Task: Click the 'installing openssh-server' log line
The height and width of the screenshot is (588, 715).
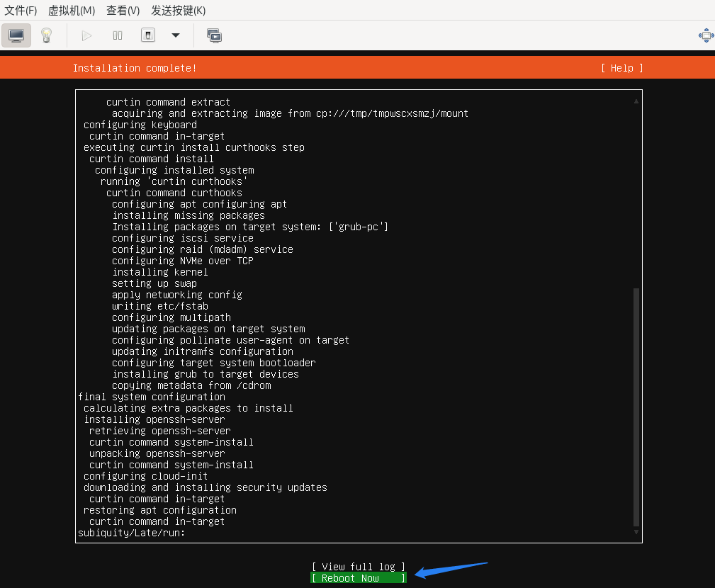Action: pyautogui.click(x=154, y=419)
